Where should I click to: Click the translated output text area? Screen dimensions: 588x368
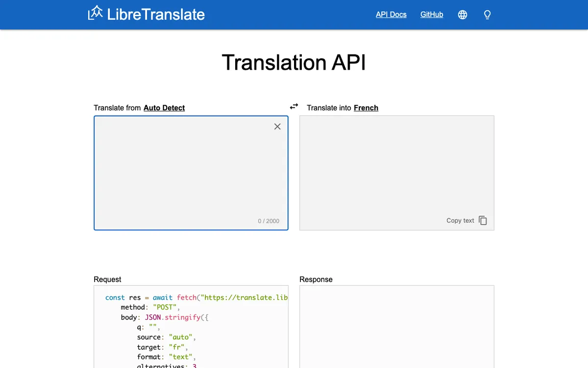pyautogui.click(x=397, y=173)
